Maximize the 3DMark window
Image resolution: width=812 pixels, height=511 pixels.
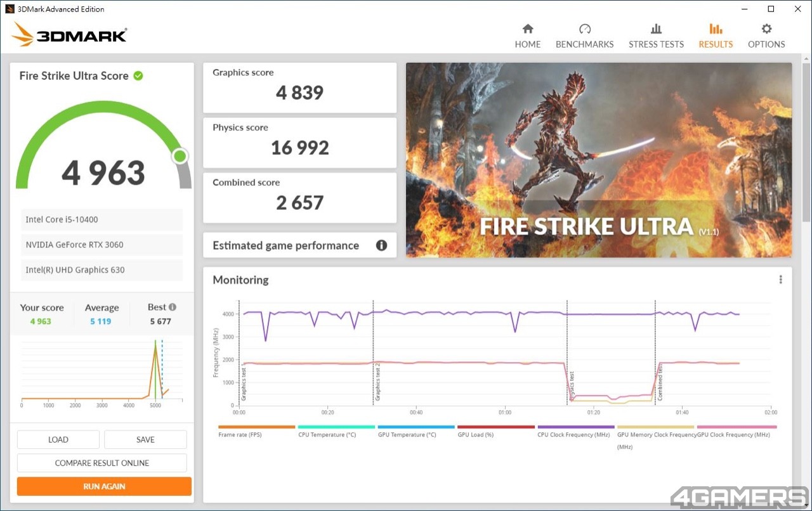[771, 9]
